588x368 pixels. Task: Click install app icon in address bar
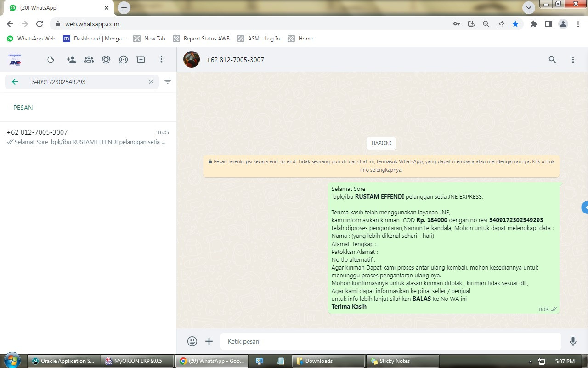471,24
